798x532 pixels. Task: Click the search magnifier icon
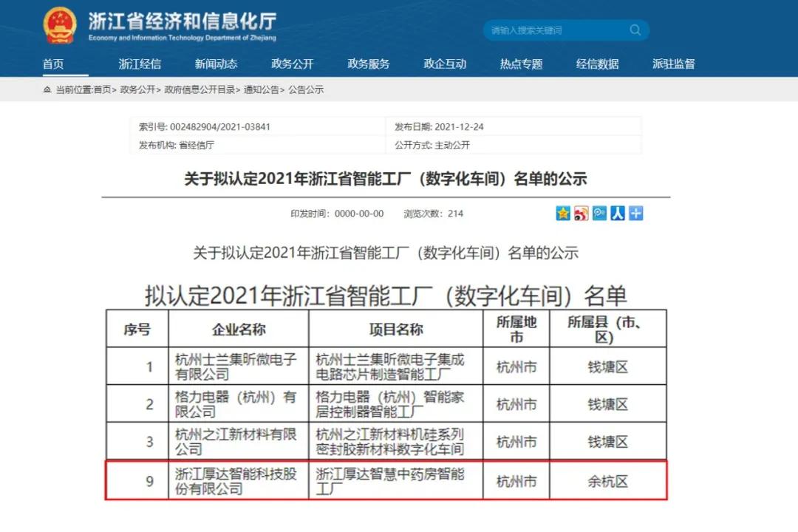tap(635, 30)
